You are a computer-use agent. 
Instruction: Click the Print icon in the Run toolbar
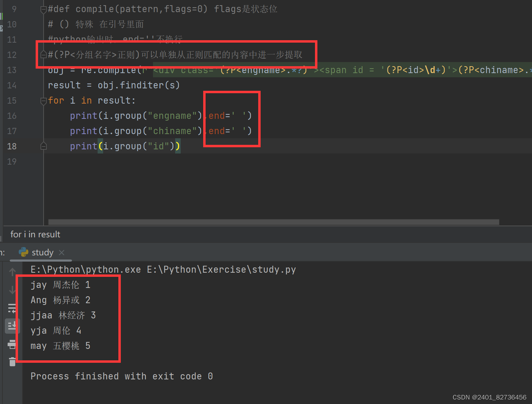12,344
